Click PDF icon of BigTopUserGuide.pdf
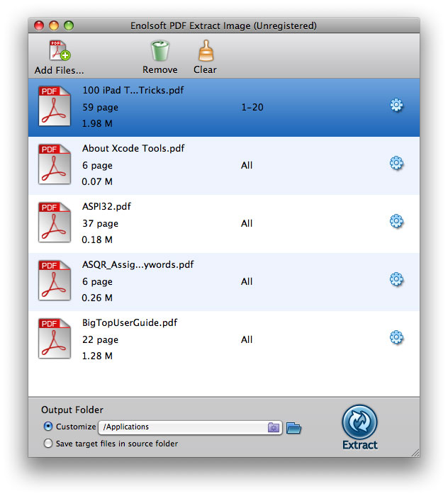Viewport: 448px width, 496px height. (55, 339)
